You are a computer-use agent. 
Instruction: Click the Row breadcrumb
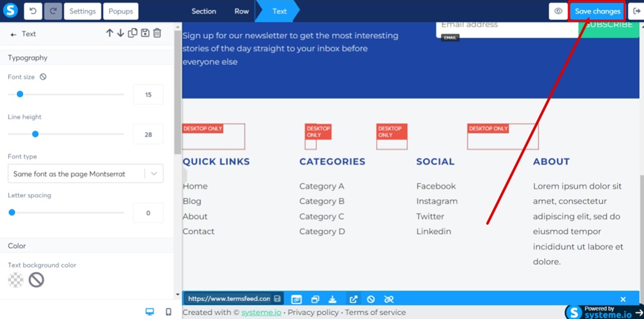coord(241,11)
